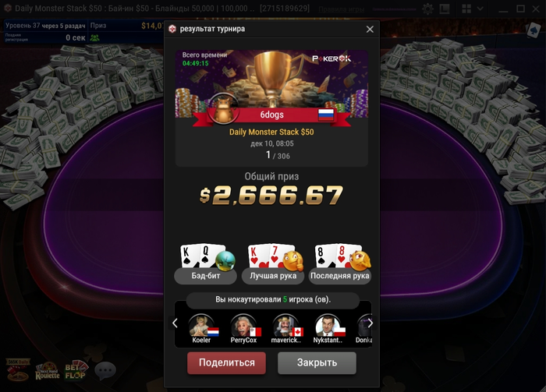Open the $65K Daily promo icon
The width and height of the screenshot is (546, 392).
(x=18, y=369)
